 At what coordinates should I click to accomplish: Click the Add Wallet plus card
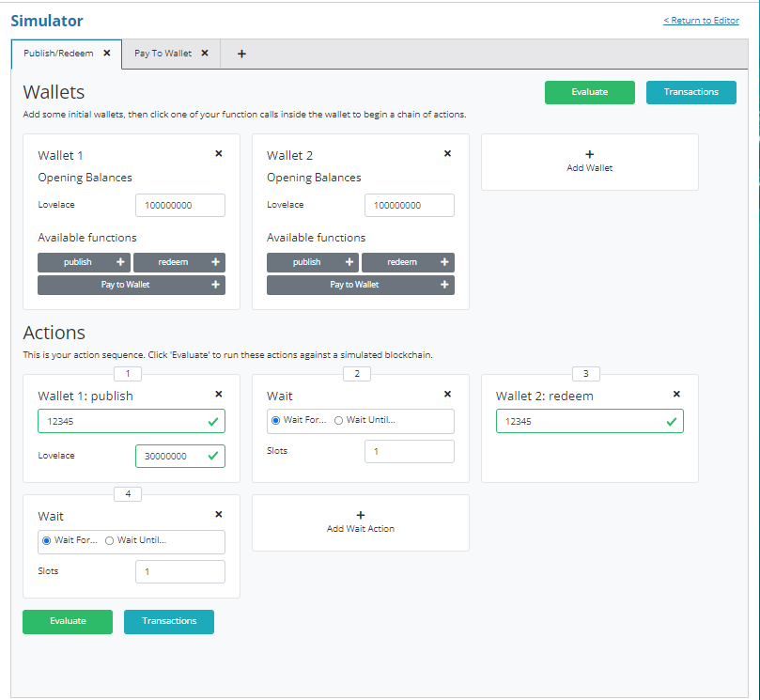point(589,162)
